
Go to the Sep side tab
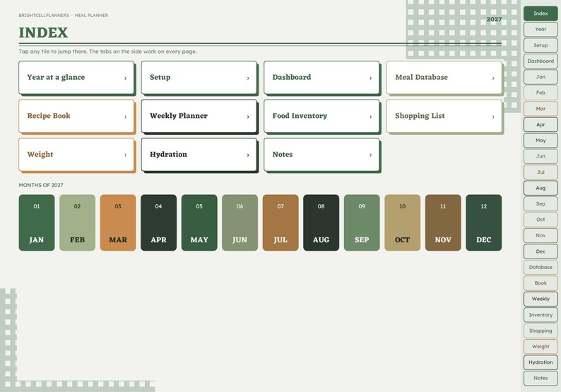[x=541, y=204]
